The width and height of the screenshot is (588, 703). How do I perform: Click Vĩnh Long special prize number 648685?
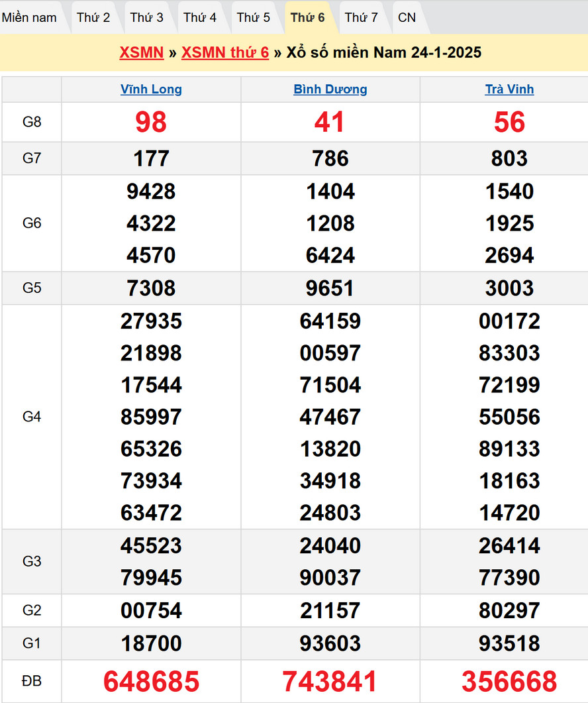151,681
